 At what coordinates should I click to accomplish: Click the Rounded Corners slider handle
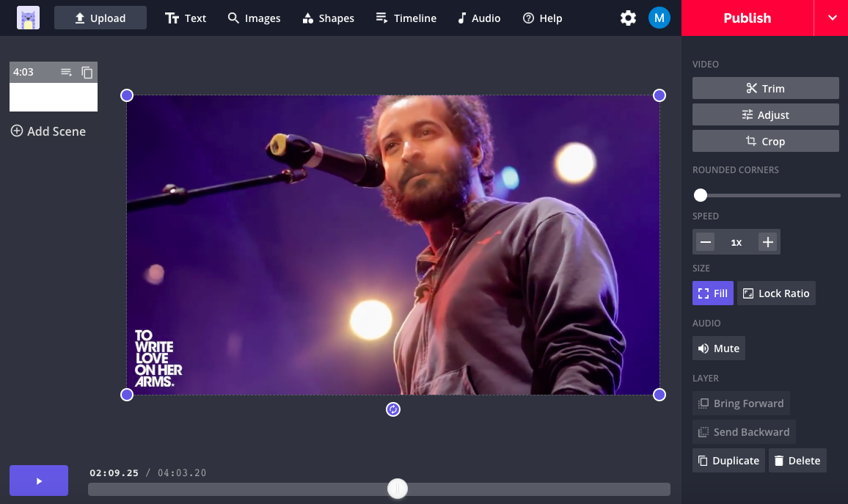(x=701, y=195)
